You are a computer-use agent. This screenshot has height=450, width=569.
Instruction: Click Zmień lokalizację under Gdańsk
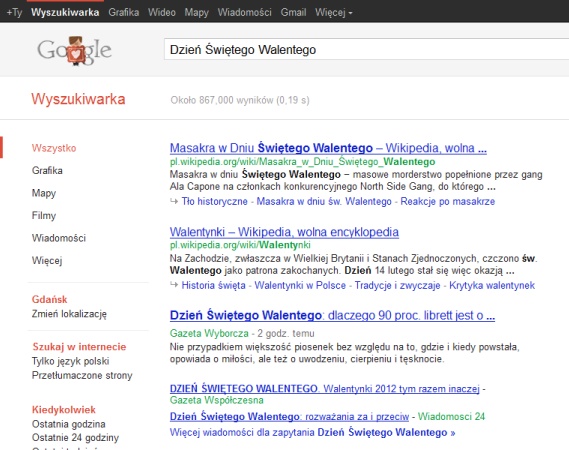[69, 314]
